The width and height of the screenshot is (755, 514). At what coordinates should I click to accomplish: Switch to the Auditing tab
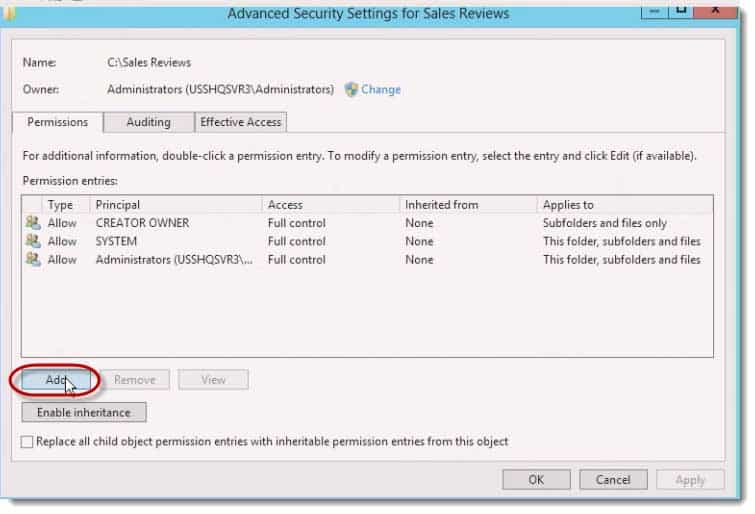coord(148,122)
